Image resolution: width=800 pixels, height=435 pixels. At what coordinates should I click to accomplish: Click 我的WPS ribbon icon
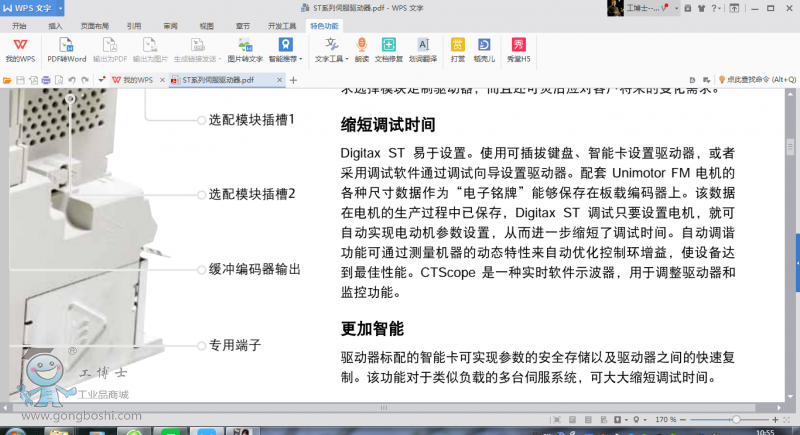19,45
